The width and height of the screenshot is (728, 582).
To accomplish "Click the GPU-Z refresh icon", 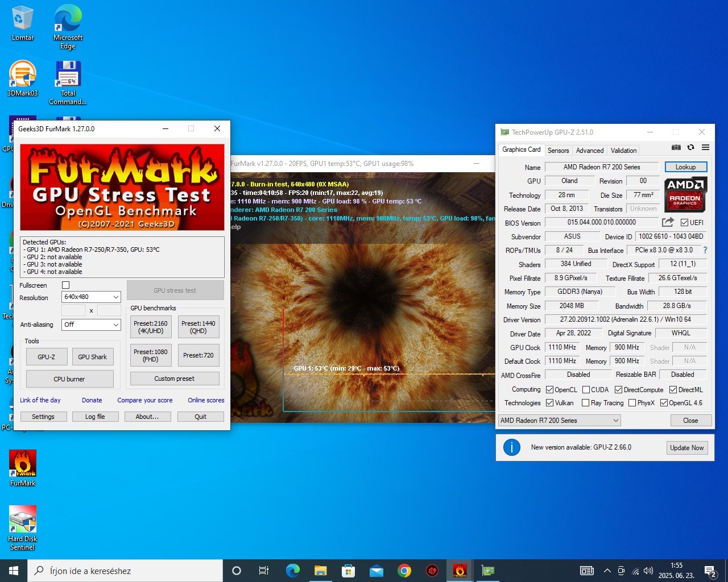I will click(690, 148).
